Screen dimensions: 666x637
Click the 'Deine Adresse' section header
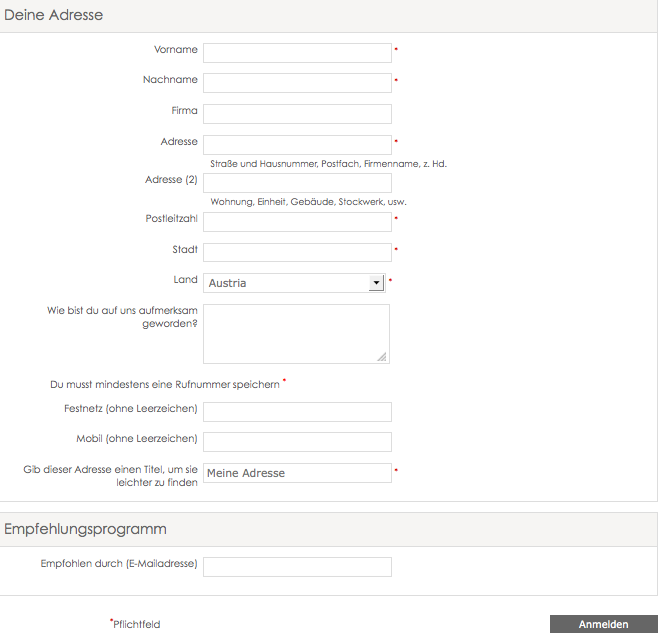[x=54, y=15]
